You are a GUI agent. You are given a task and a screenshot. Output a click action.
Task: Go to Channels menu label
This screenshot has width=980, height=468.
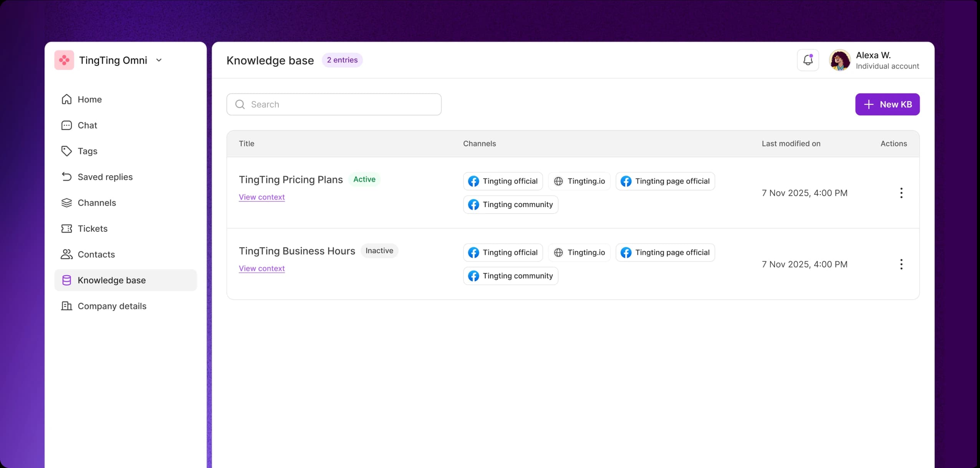point(97,203)
